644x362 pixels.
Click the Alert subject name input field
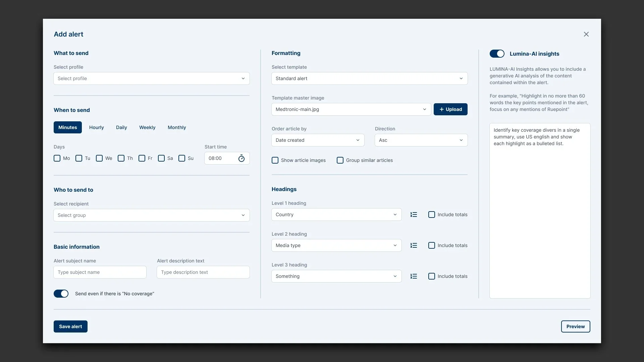coord(100,272)
